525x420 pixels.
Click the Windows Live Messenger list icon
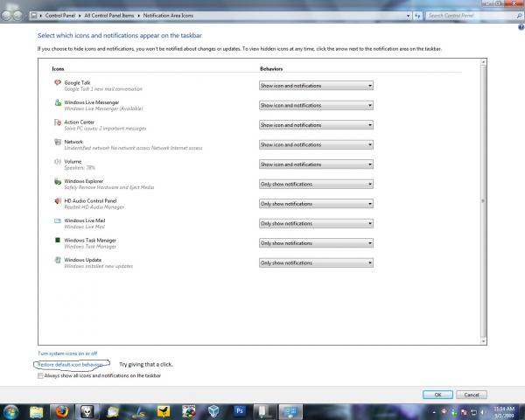(x=58, y=102)
